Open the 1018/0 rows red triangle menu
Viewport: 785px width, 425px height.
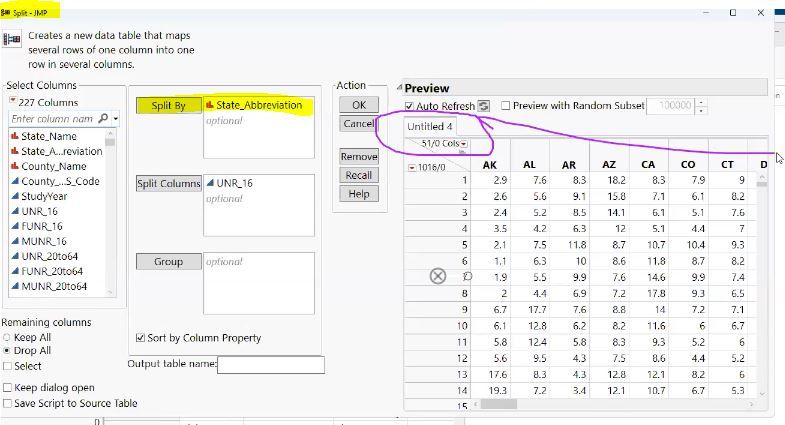(x=413, y=167)
